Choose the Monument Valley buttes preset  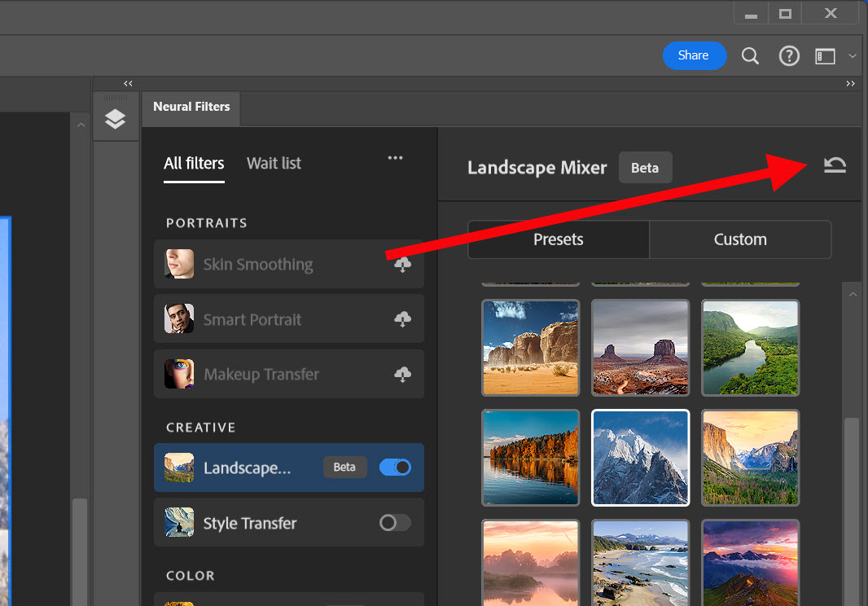[x=641, y=348]
